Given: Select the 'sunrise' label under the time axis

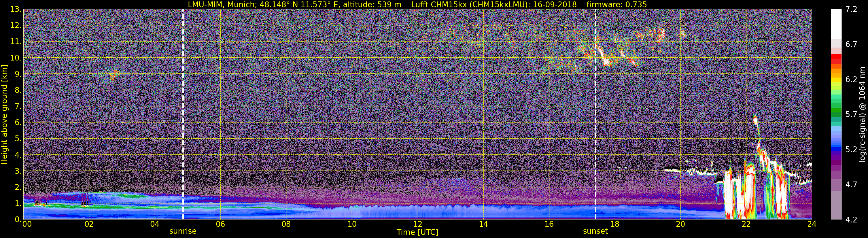Looking at the screenshot, I should pos(183,231).
